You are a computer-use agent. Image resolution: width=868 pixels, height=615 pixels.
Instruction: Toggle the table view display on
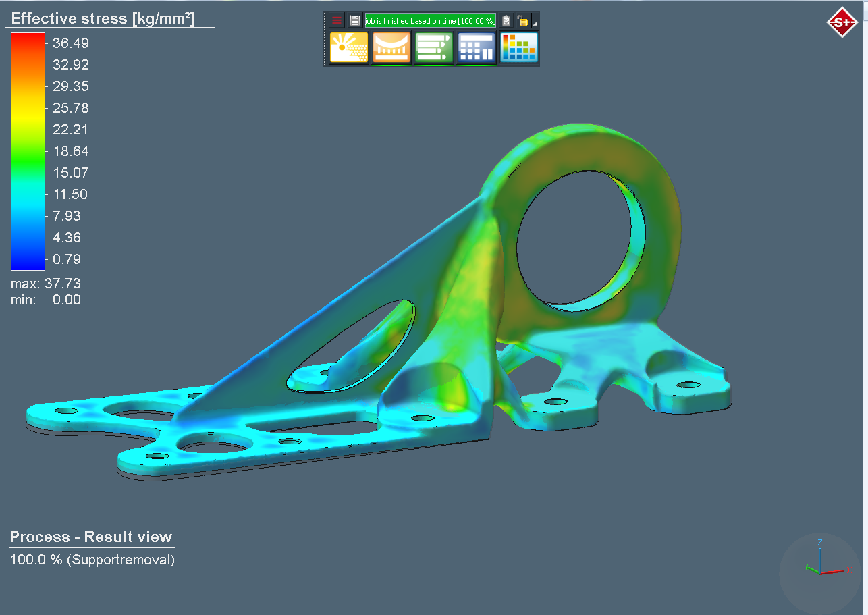476,48
